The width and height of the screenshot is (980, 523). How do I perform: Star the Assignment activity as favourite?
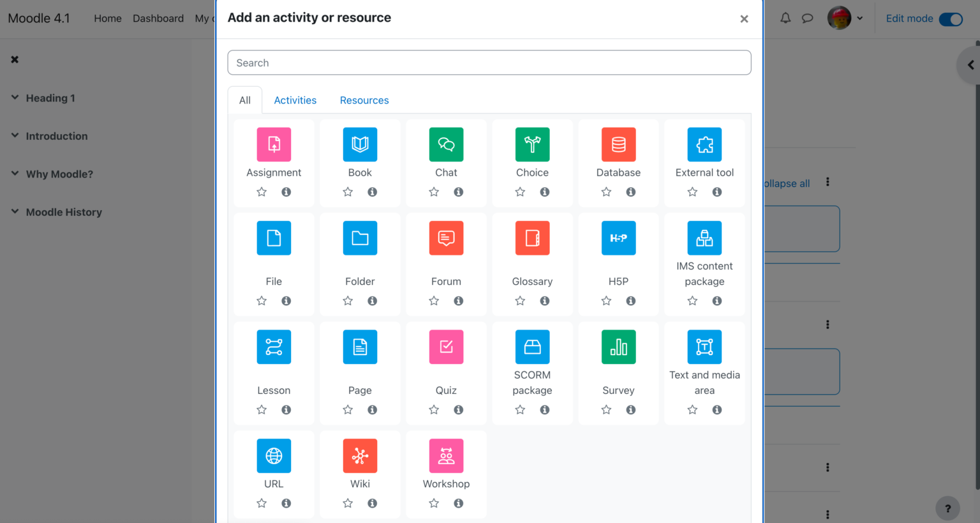coord(262,192)
